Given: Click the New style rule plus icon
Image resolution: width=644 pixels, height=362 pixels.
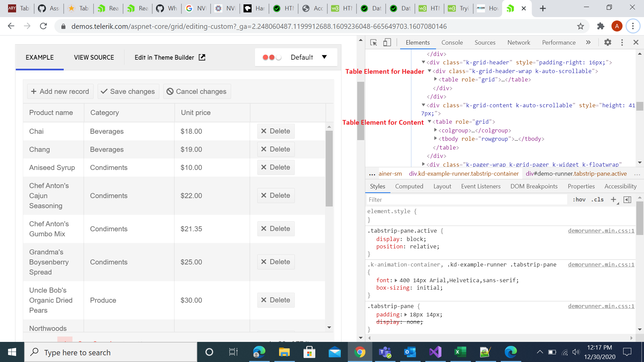Looking at the screenshot, I should point(613,200).
